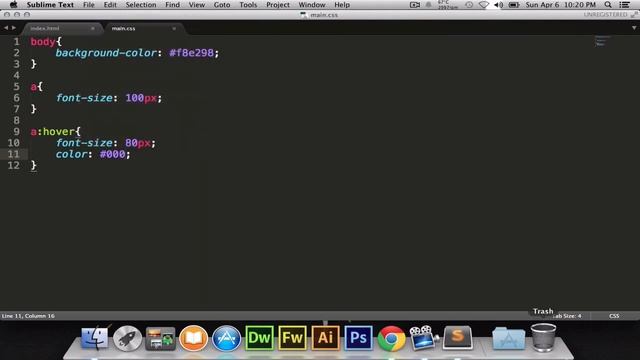Screen dimensions: 640x360
Task: Open the Find menu
Action: tap(172, 5)
